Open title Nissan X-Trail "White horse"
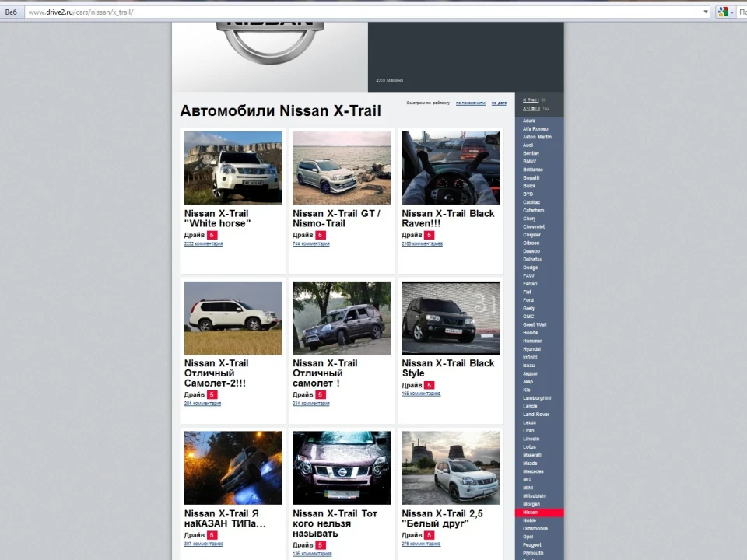The image size is (747, 560). pos(217,219)
